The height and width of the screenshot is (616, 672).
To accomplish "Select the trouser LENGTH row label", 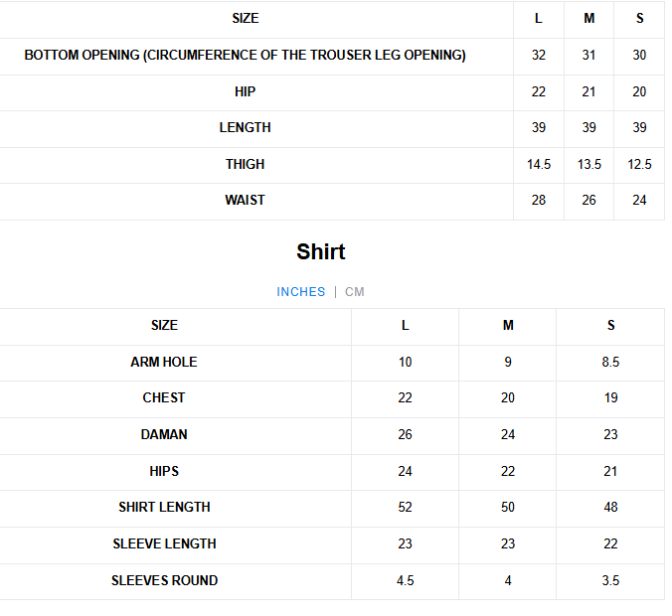I will (x=245, y=128).
